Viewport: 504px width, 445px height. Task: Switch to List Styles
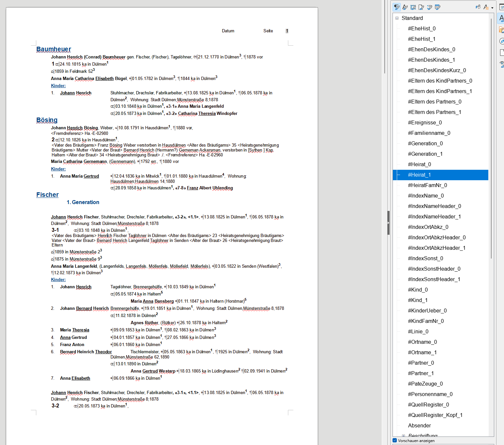(429, 7)
